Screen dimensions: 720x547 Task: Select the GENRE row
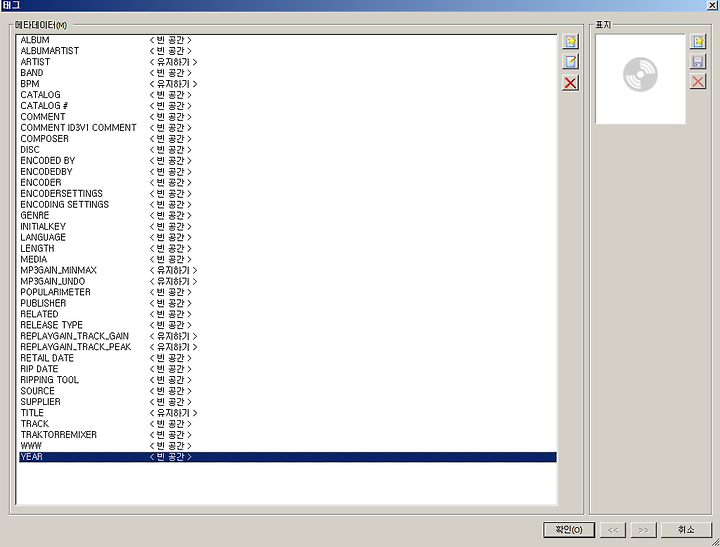click(288, 215)
